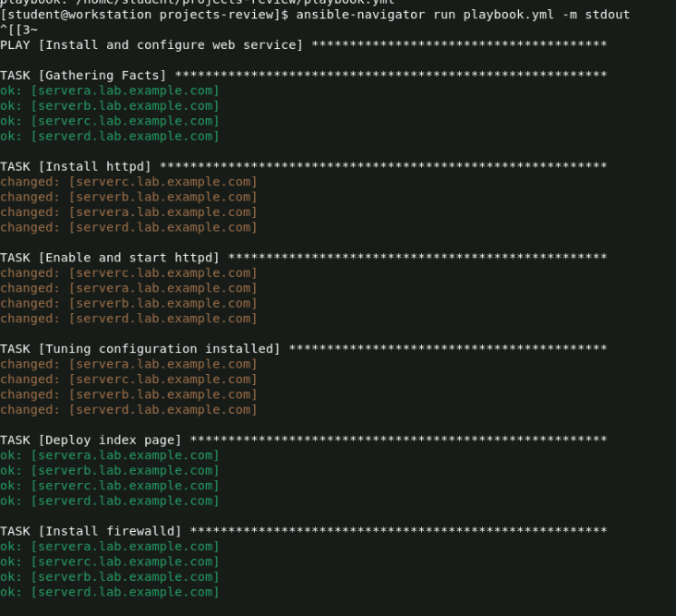Viewport: 676px width, 616px height.
Task: Select serverb changed line under Enable and start httpd
Action: tap(128, 304)
